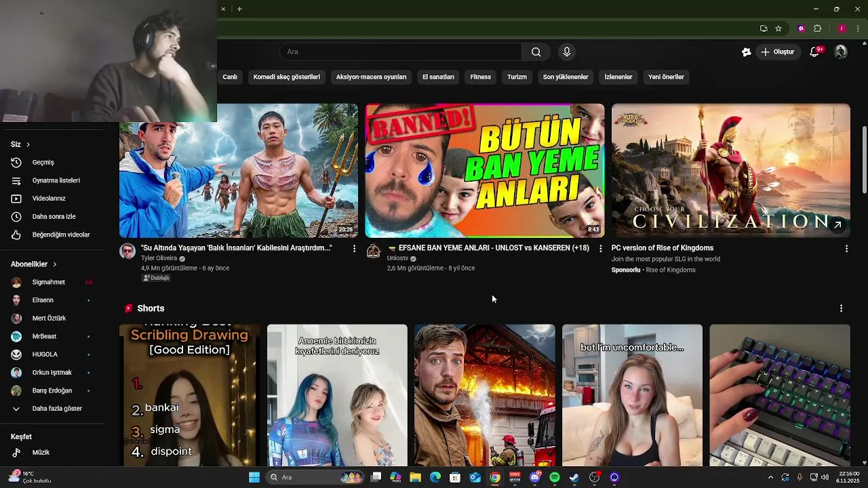Image resolution: width=868 pixels, height=488 pixels.
Task: Open a new browser tab with plus
Action: click(x=239, y=9)
